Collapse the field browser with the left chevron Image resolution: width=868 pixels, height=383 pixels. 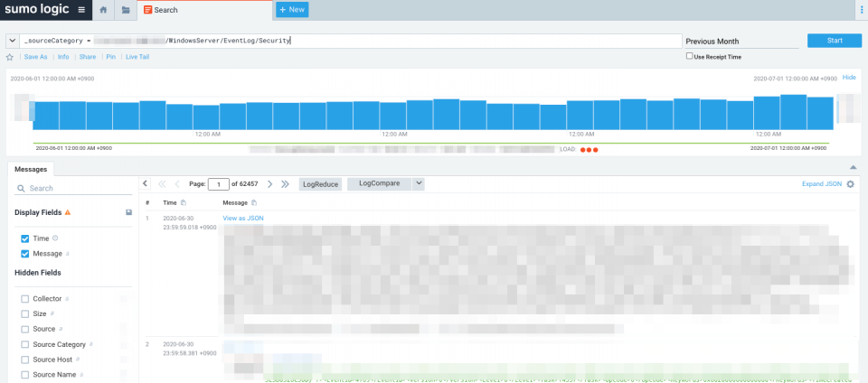[x=145, y=183]
